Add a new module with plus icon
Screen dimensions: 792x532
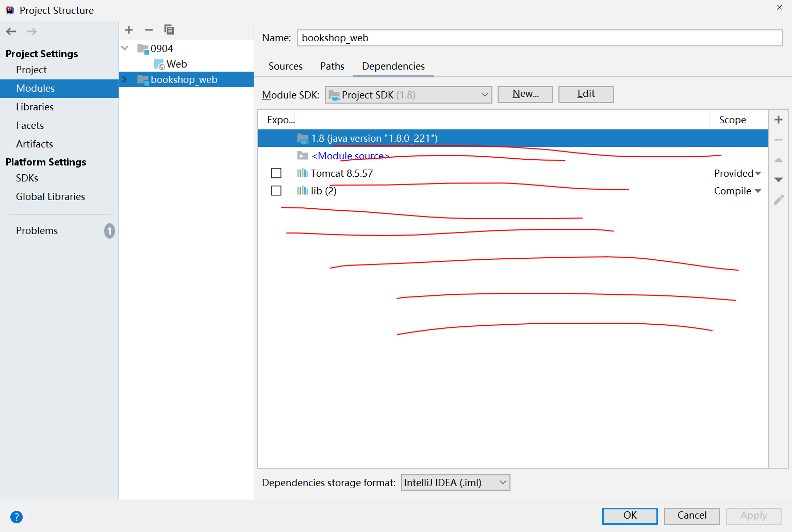pyautogui.click(x=129, y=30)
